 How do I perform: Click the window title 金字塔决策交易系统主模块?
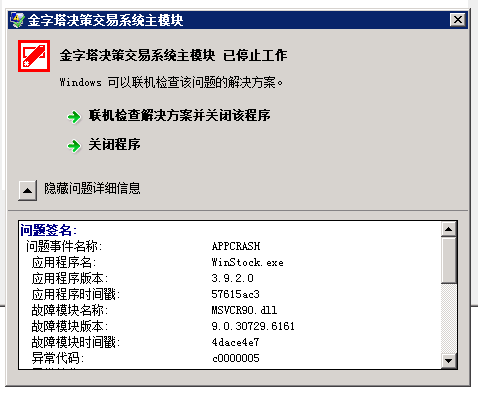click(x=105, y=20)
